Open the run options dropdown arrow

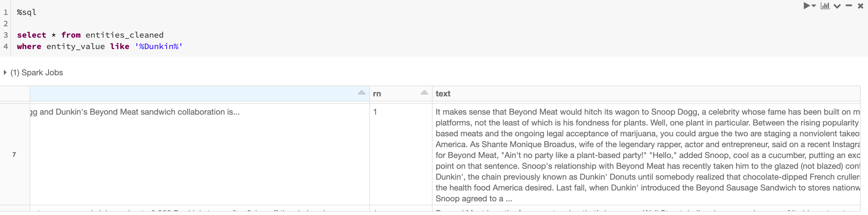tap(814, 6)
